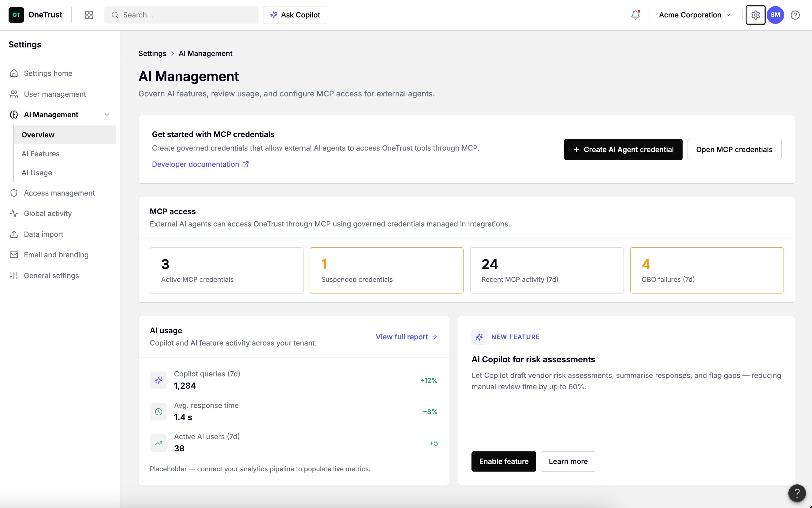This screenshot has height=508, width=812.
Task: Click the Global activity pulse icon
Action: point(14,213)
